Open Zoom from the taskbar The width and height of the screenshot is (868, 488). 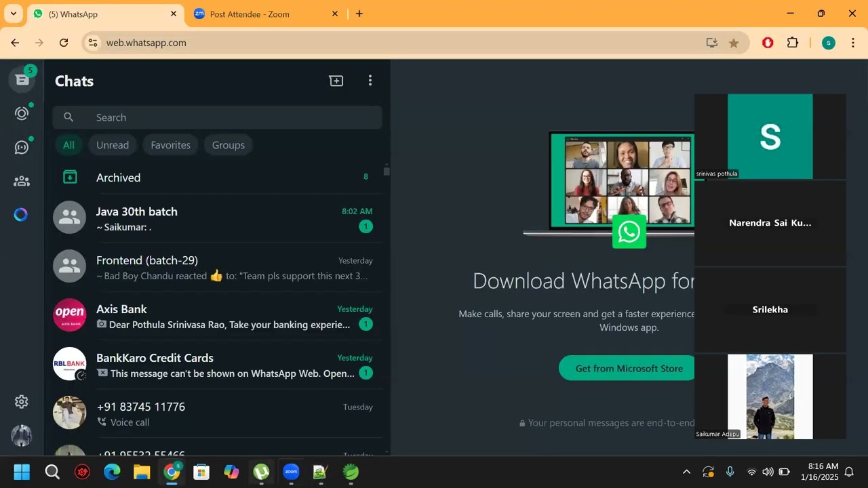point(291,472)
